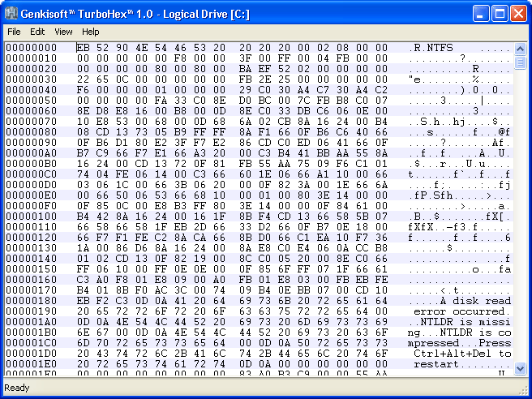The width and height of the screenshot is (532, 399).
Task: Open the File menu
Action: click(14, 31)
